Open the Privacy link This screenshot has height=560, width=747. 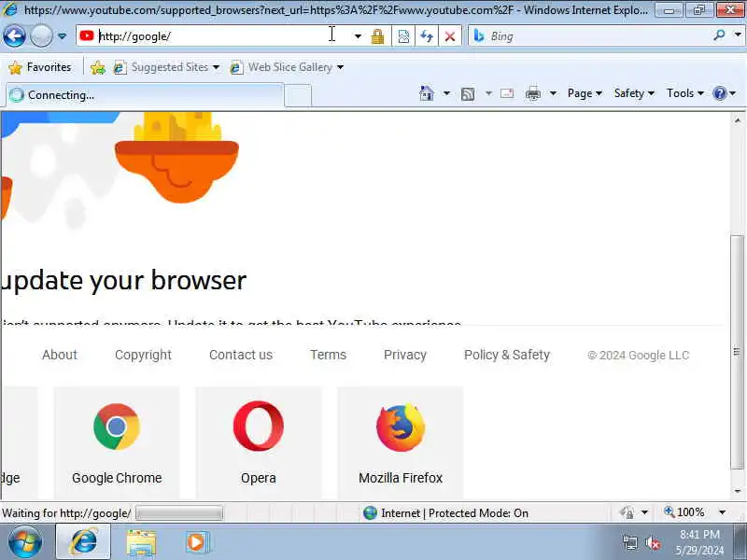(x=405, y=355)
